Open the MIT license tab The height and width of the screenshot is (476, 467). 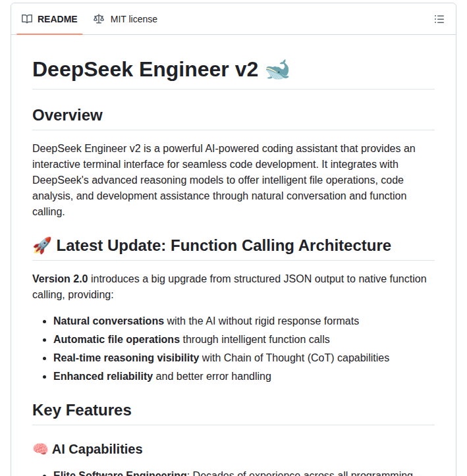(125, 19)
